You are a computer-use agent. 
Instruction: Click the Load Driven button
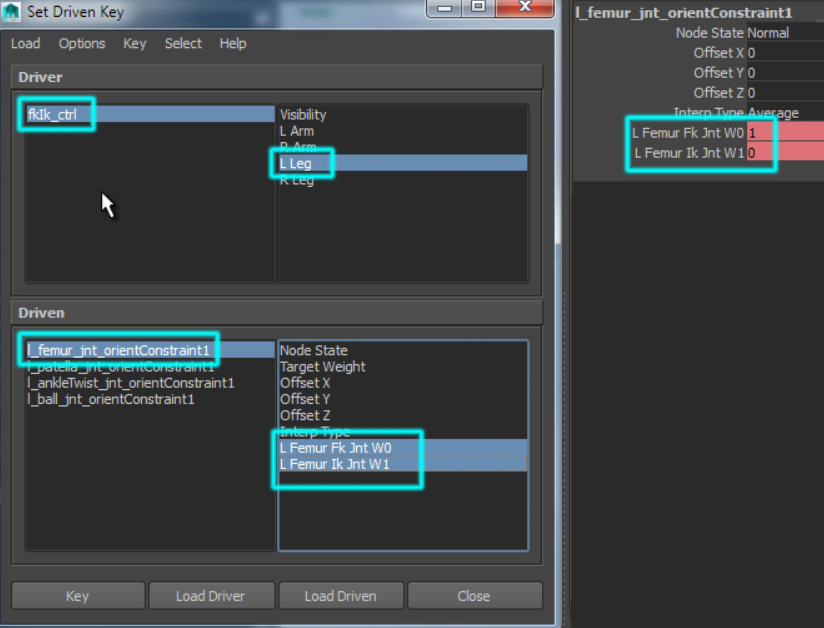pyautogui.click(x=341, y=595)
